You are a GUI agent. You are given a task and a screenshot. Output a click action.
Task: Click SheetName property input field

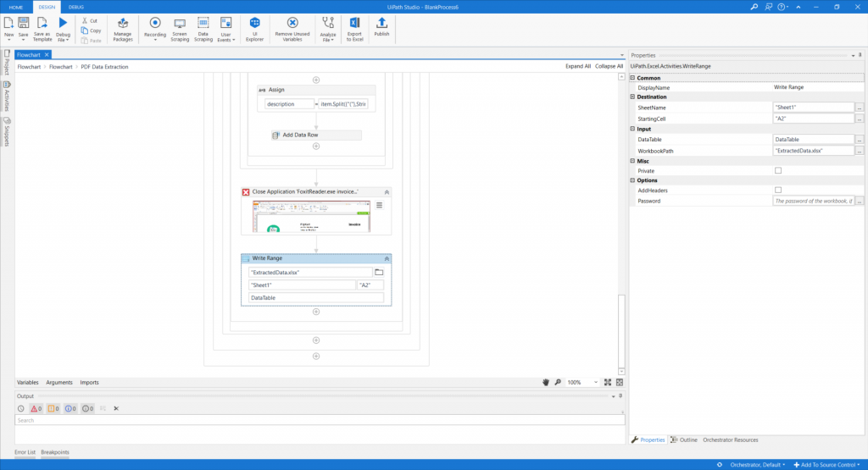(813, 108)
